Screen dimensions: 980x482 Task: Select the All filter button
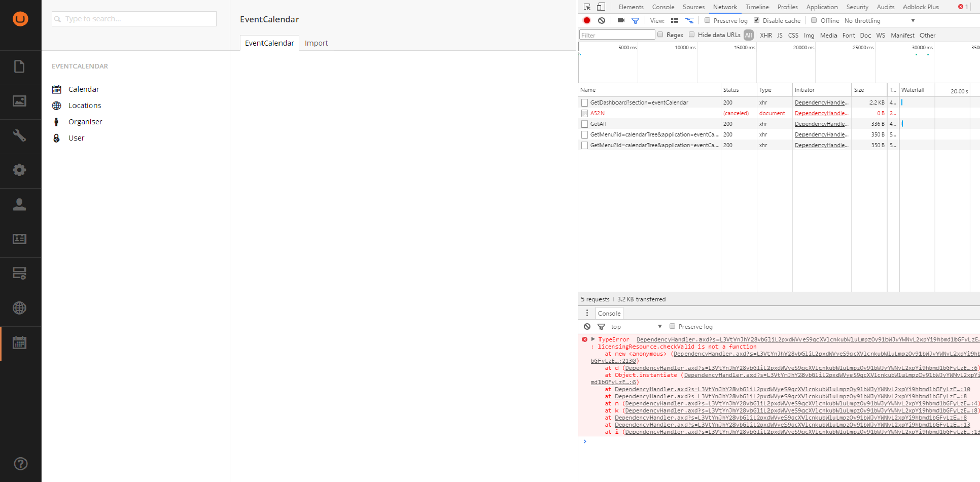[749, 35]
